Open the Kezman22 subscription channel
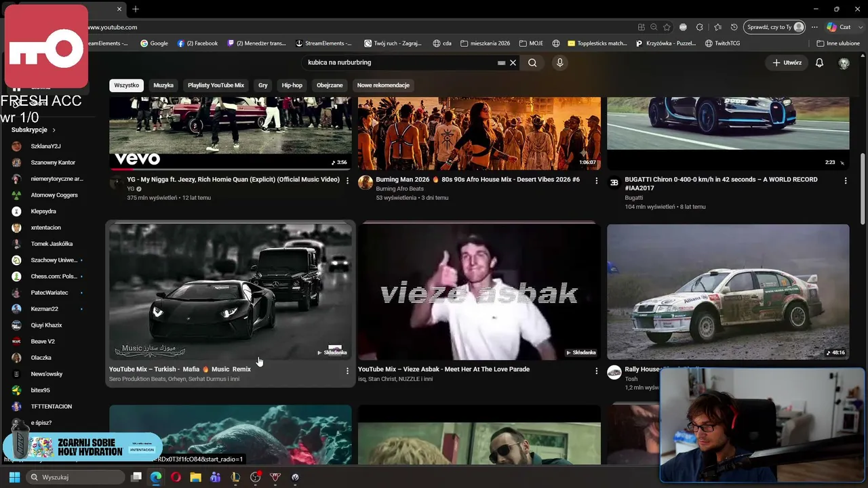Screen dimensions: 868x488 click(x=45, y=309)
